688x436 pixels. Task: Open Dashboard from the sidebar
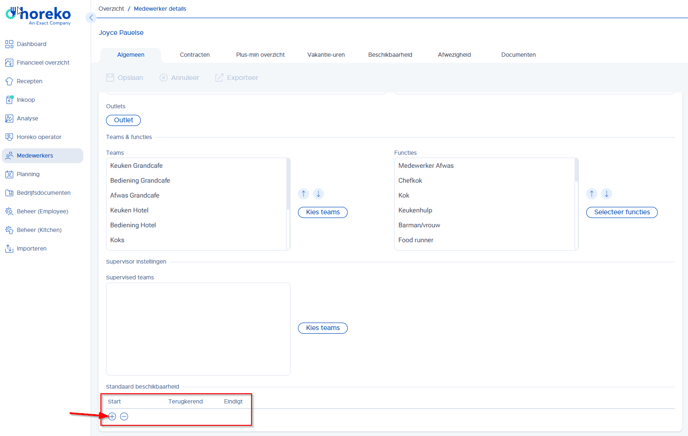click(31, 44)
